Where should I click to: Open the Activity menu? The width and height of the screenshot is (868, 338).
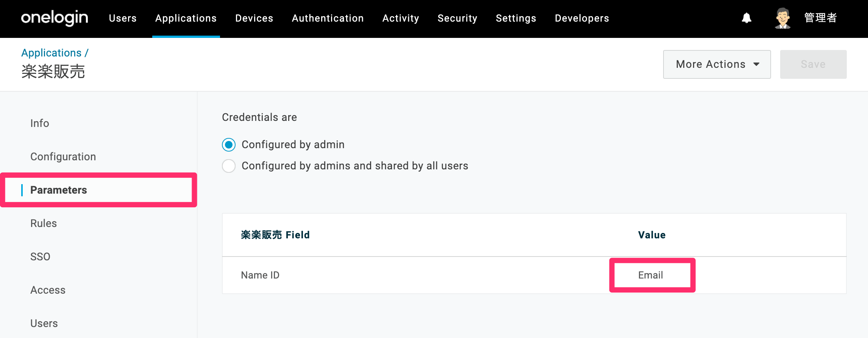coord(401,18)
